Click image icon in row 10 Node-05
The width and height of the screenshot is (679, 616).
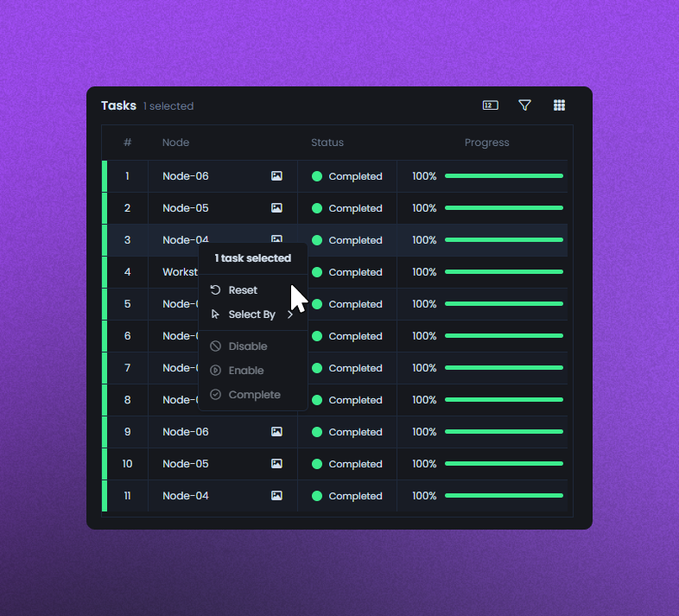[x=276, y=464]
